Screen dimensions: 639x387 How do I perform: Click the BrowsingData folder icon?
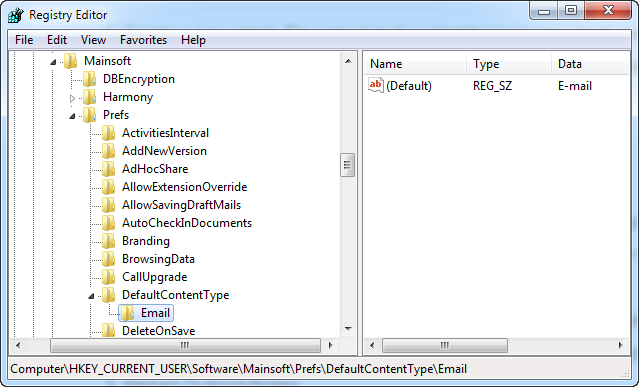tap(108, 259)
